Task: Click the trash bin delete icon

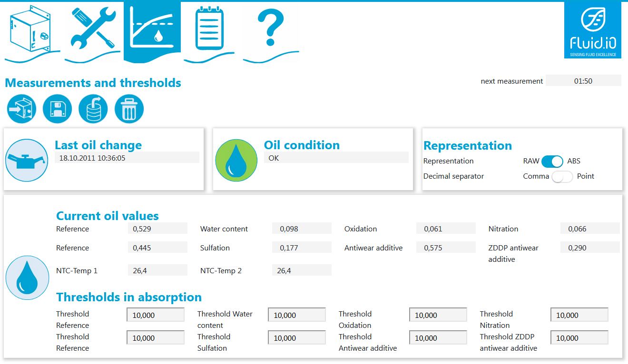Action: click(x=129, y=109)
